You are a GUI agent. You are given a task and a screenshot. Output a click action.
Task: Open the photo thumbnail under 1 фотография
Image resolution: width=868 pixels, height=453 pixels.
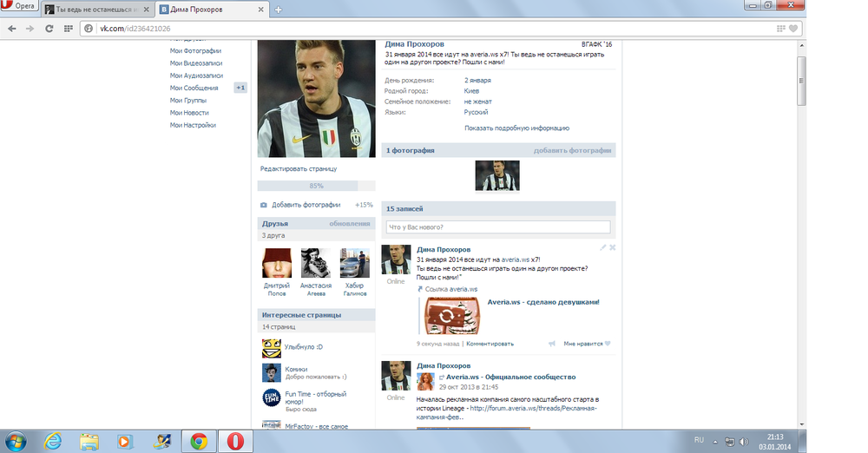(x=497, y=175)
